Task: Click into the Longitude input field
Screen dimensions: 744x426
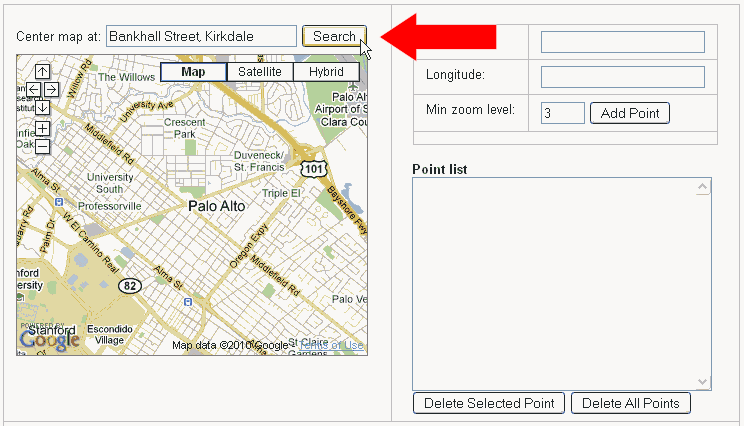Action: pos(622,77)
